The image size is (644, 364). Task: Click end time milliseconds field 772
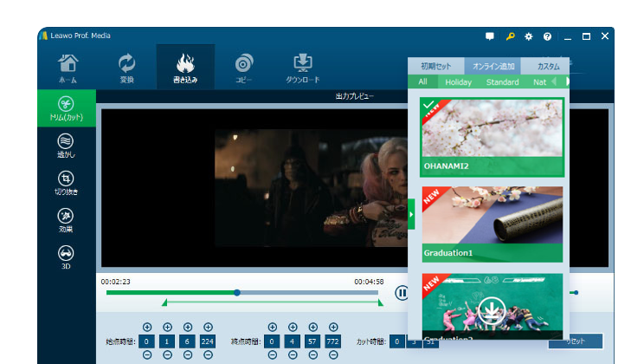(x=332, y=341)
